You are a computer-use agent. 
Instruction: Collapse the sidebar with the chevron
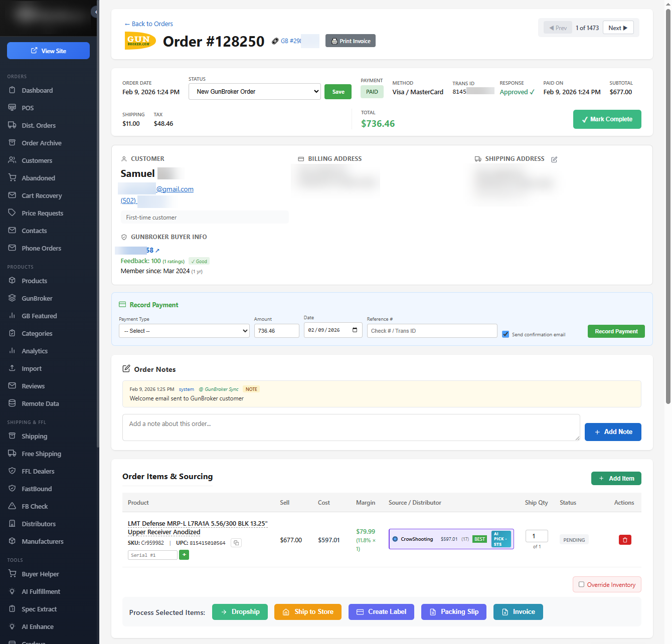(x=95, y=12)
